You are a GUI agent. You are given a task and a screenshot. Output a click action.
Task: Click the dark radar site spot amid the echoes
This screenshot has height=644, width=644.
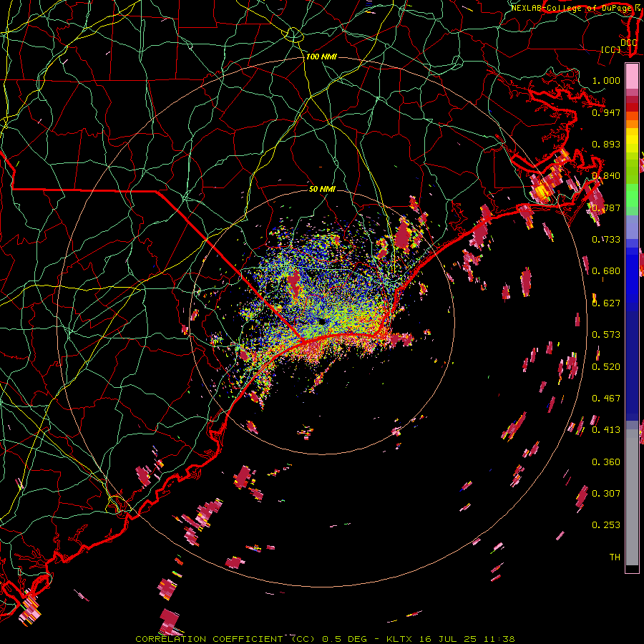pos(321,321)
